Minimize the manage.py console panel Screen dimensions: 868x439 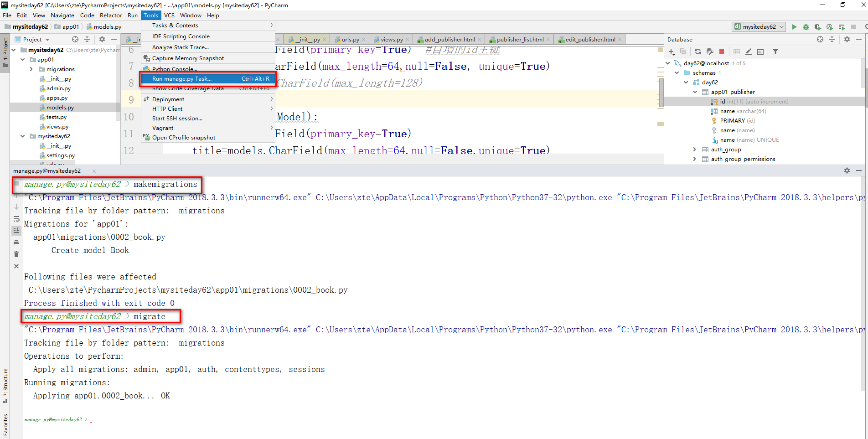click(x=859, y=170)
